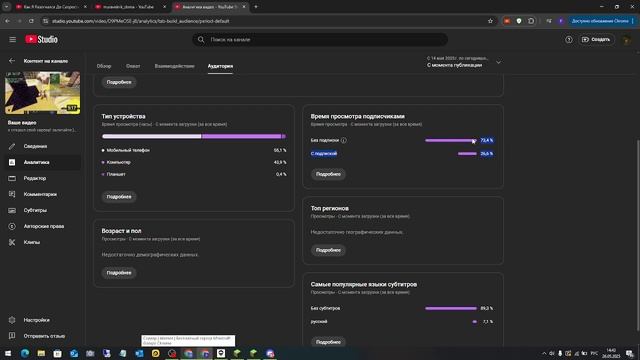This screenshot has height=360, width=640.
Task: Launch Microsoft Edge from the taskbar
Action: (25, 353)
